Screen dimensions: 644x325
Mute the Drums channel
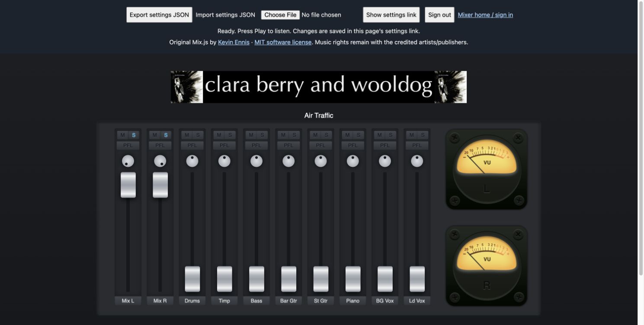pyautogui.click(x=187, y=135)
